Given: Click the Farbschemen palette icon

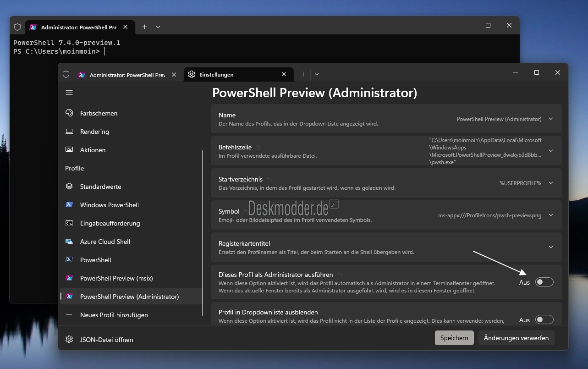Looking at the screenshot, I should (69, 113).
